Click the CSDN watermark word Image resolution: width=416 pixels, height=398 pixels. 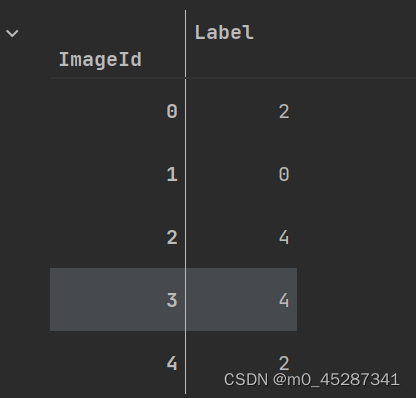pyautogui.click(x=246, y=380)
